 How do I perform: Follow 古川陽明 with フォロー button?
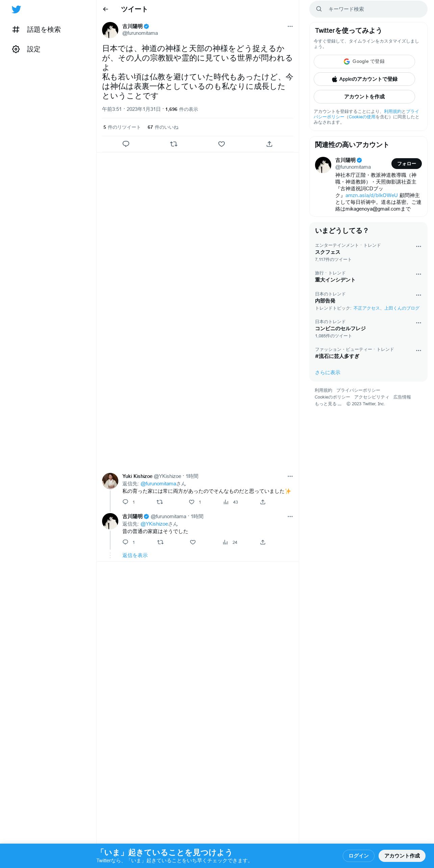(x=407, y=164)
